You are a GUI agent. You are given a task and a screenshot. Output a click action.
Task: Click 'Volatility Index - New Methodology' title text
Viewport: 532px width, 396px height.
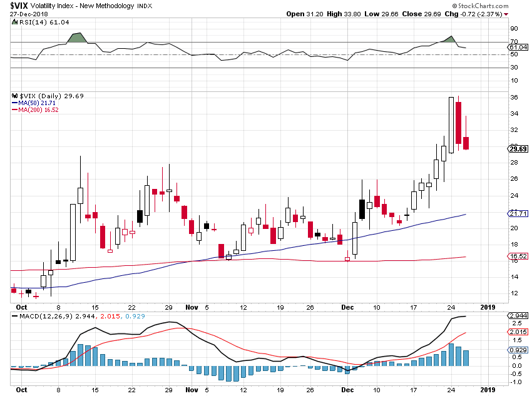[83, 6]
